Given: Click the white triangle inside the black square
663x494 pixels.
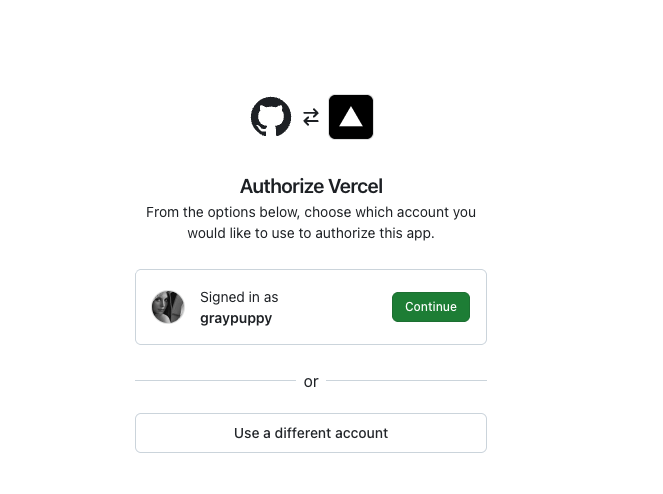Looking at the screenshot, I should pos(351,118).
